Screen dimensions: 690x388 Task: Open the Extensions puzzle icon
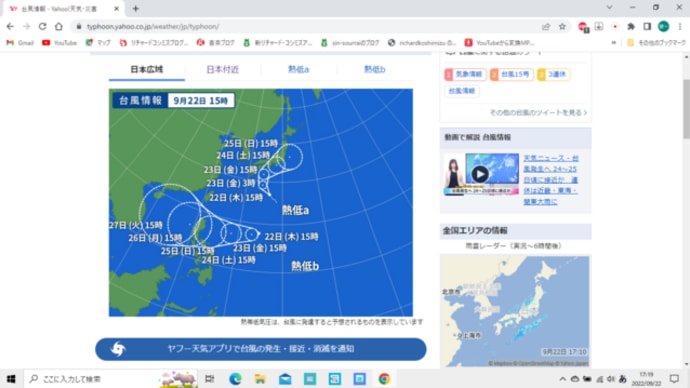tap(631, 26)
